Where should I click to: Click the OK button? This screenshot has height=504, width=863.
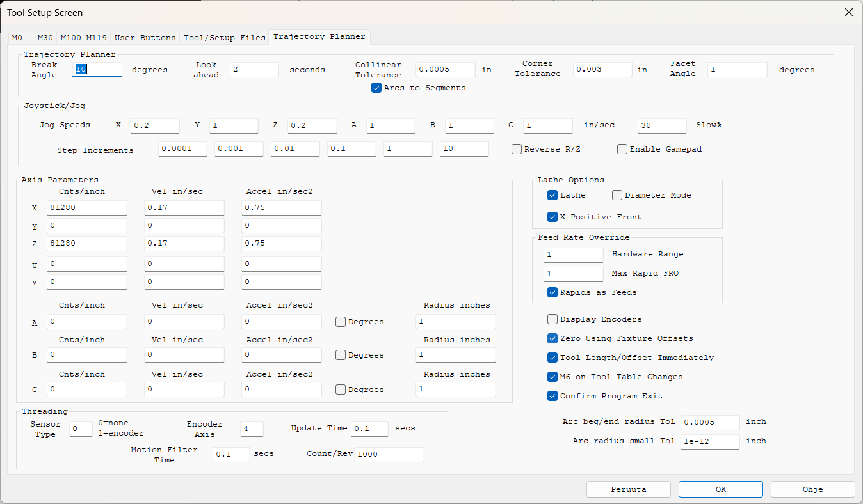coord(721,489)
